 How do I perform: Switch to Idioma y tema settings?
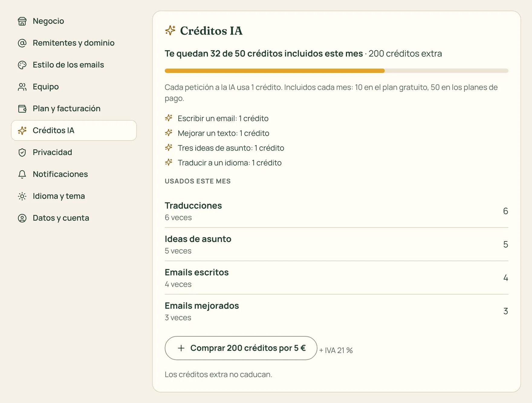point(74,196)
